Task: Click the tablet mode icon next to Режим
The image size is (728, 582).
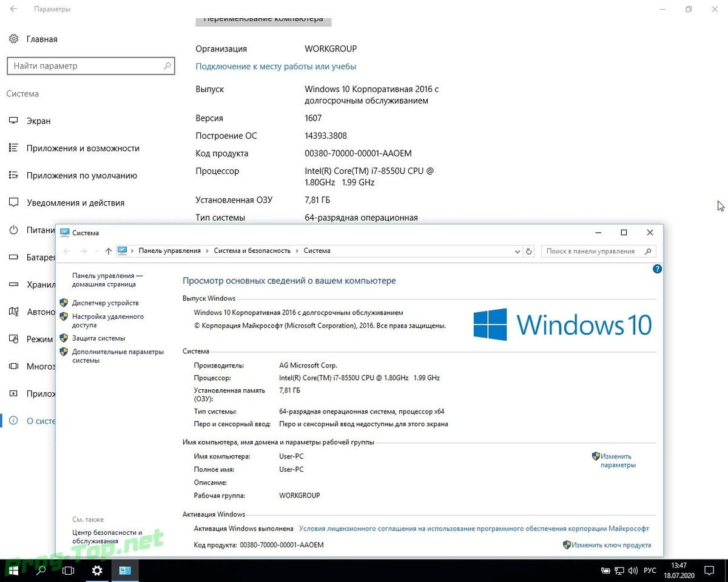Action: point(13,339)
